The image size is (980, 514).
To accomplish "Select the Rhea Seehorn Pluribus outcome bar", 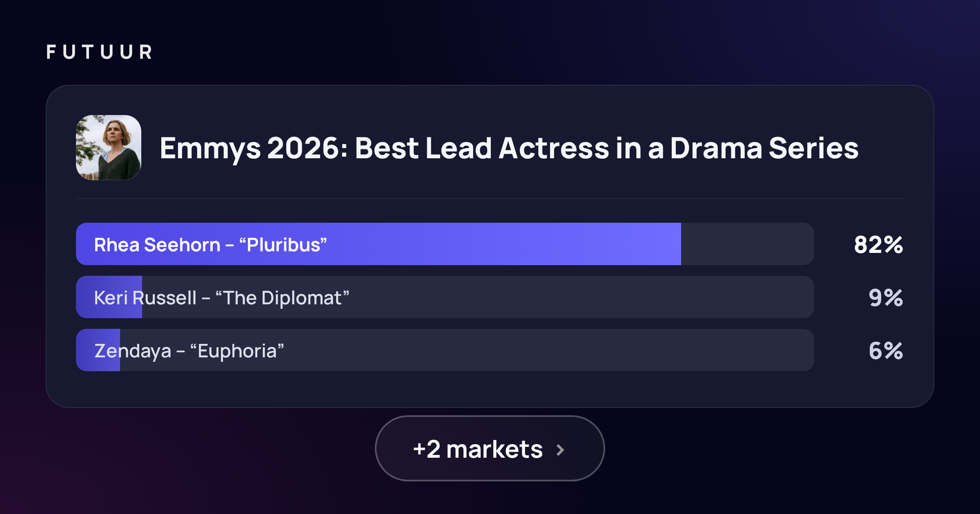I will coord(445,244).
